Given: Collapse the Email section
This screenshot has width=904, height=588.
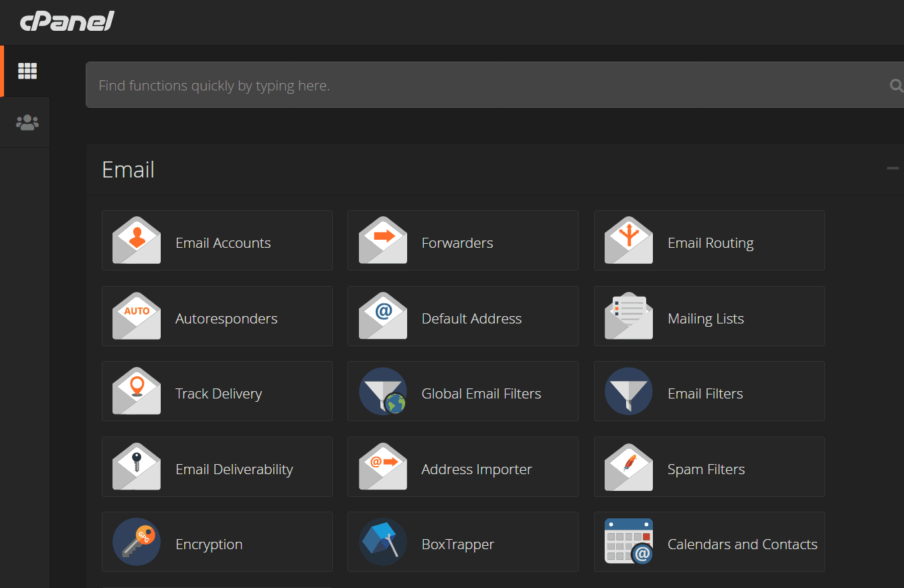Looking at the screenshot, I should (x=893, y=168).
